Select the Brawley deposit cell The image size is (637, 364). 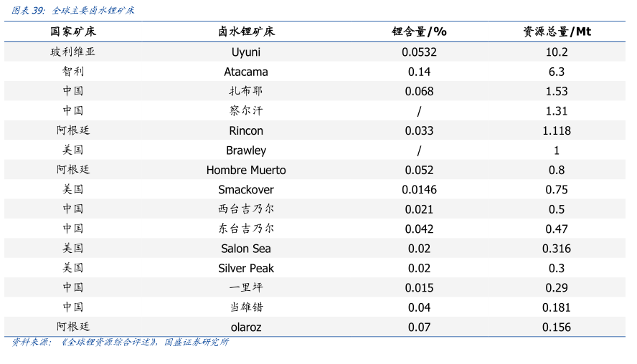point(246,150)
